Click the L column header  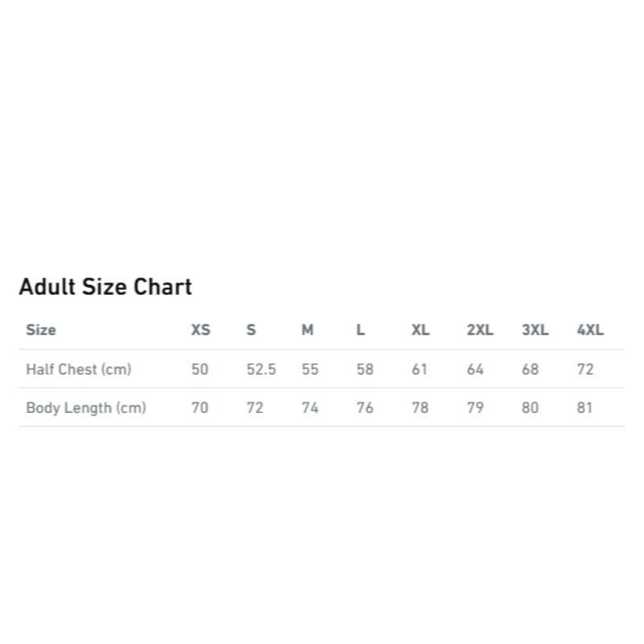(x=360, y=330)
